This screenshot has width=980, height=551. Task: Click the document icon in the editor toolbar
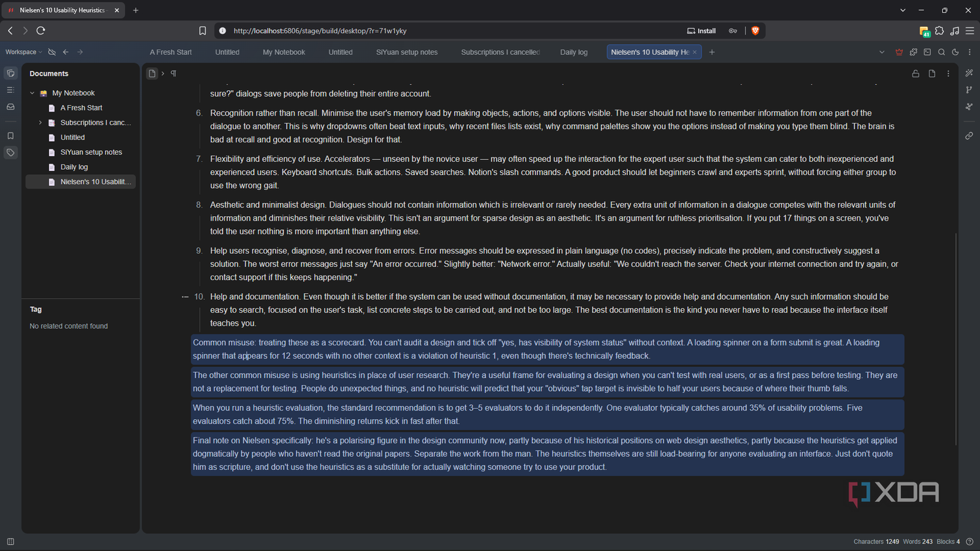click(932, 74)
